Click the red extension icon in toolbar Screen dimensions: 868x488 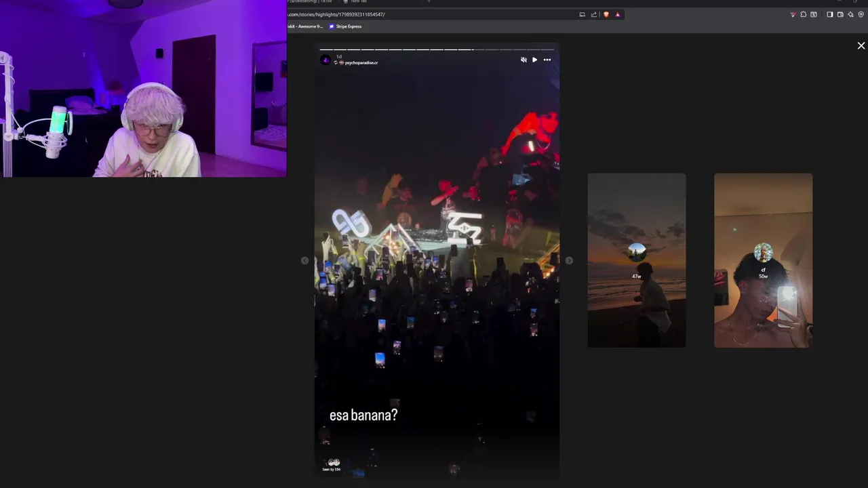point(793,14)
